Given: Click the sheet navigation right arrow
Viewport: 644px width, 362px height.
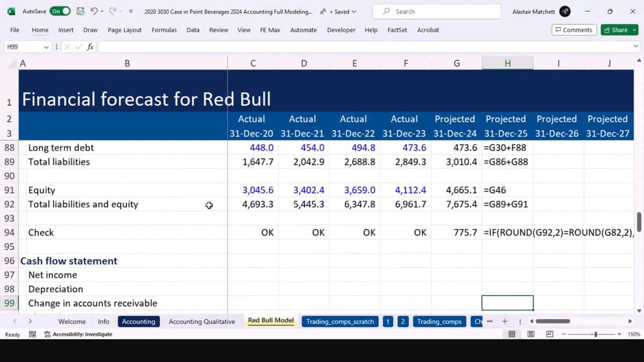Looking at the screenshot, I should pos(30,321).
